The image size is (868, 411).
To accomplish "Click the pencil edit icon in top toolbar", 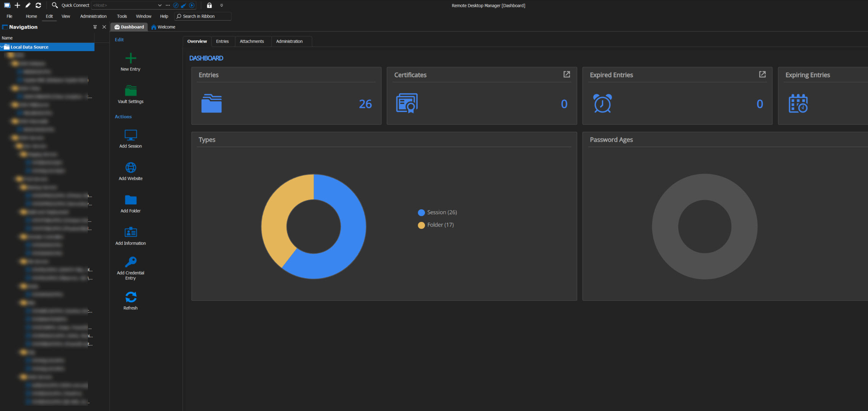I will (28, 5).
